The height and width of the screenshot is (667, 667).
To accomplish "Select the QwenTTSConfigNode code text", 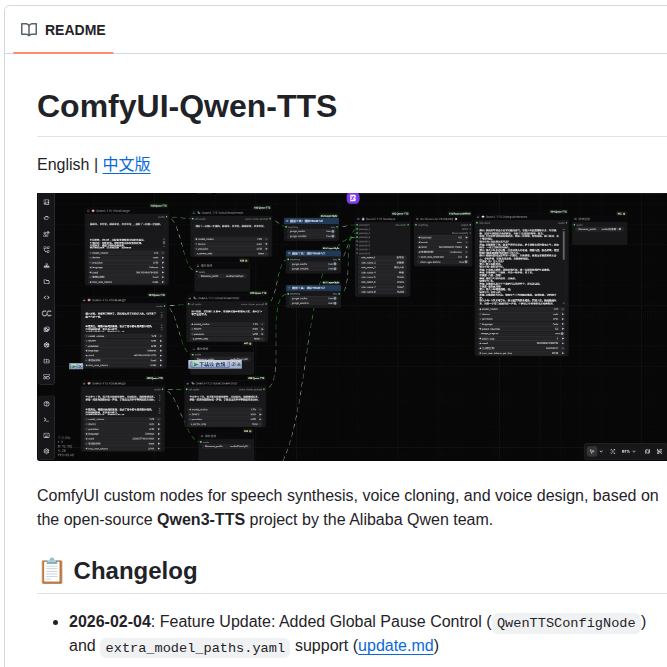I will point(566,623).
